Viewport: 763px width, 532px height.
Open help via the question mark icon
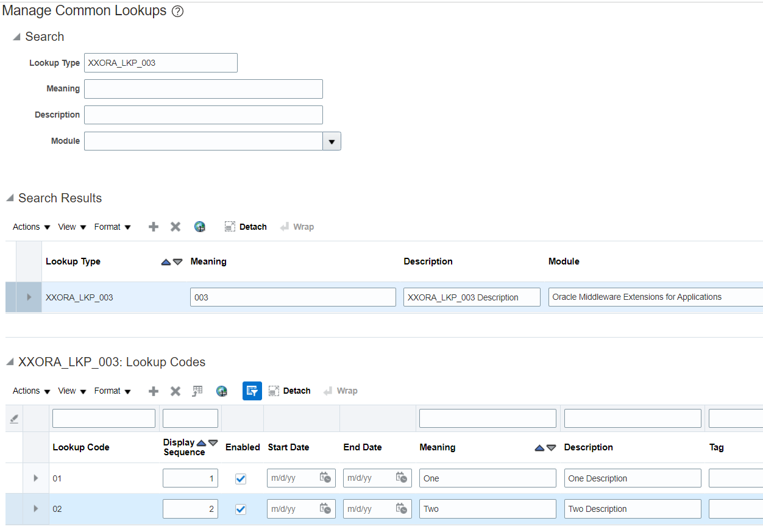pyautogui.click(x=176, y=10)
